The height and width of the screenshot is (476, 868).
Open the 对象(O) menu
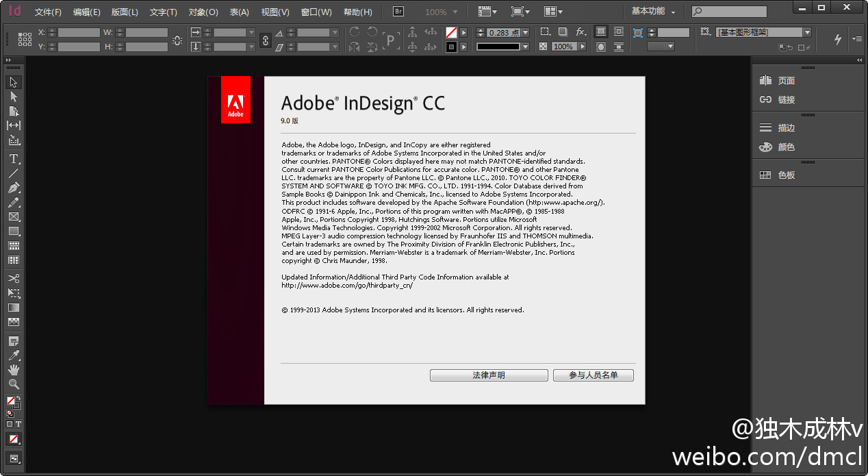coord(203,12)
